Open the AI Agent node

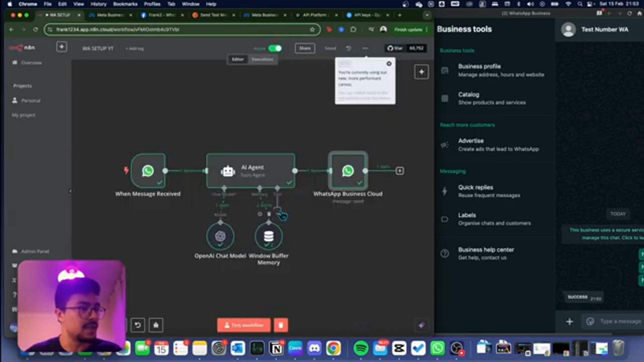251,171
